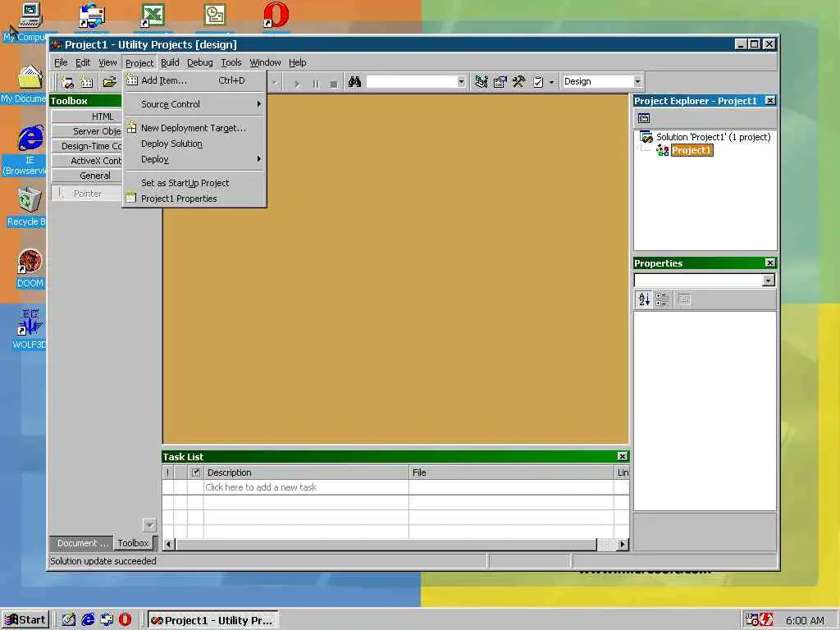Open the Design window layout dropdown

pyautogui.click(x=637, y=81)
